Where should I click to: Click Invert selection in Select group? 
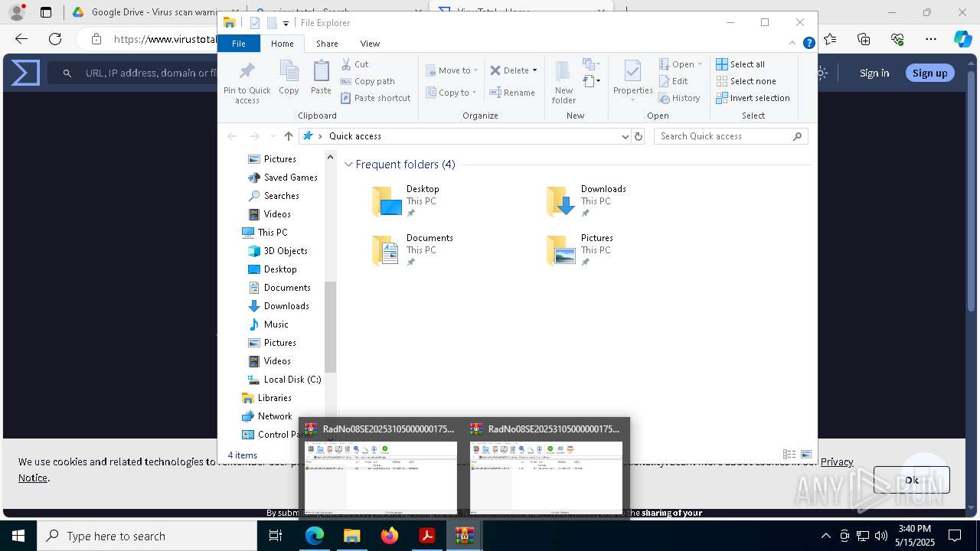click(753, 98)
